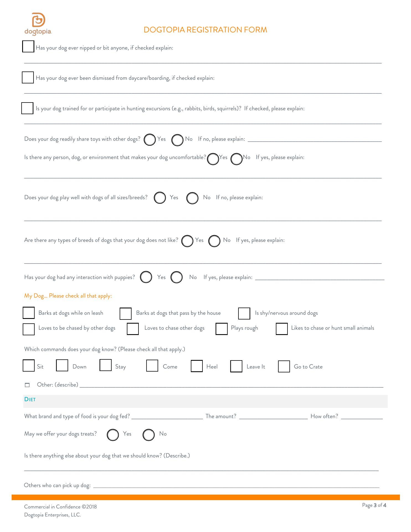Tick the hunting excursions checkbox
The image size is (411, 532).
point(27,108)
